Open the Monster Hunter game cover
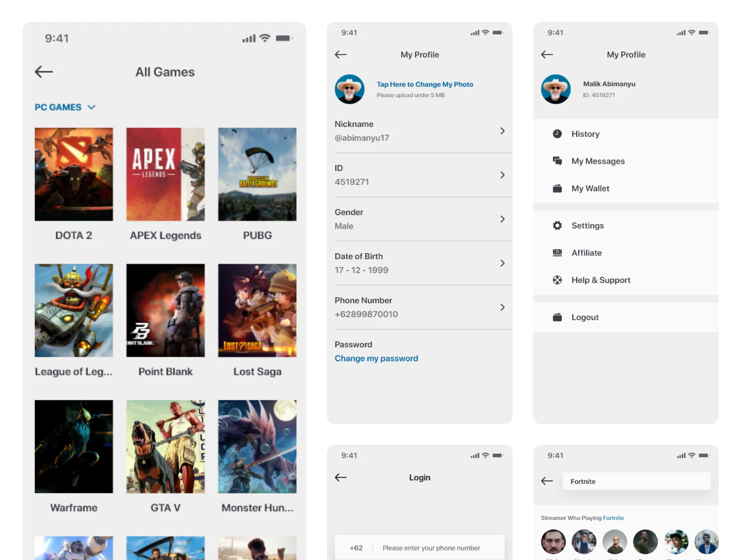The width and height of the screenshot is (741, 560). pos(257,446)
